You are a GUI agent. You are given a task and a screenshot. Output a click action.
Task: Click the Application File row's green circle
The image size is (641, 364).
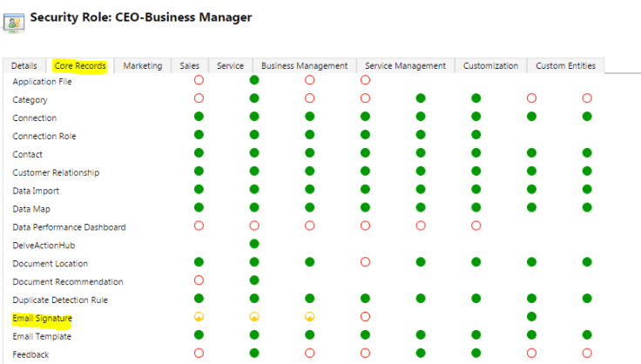254,80
